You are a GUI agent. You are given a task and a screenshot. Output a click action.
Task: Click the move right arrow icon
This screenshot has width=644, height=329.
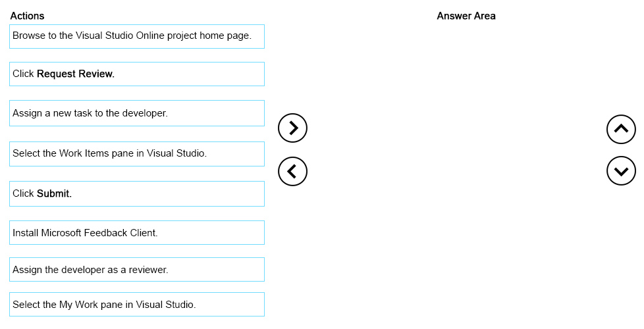click(x=292, y=128)
